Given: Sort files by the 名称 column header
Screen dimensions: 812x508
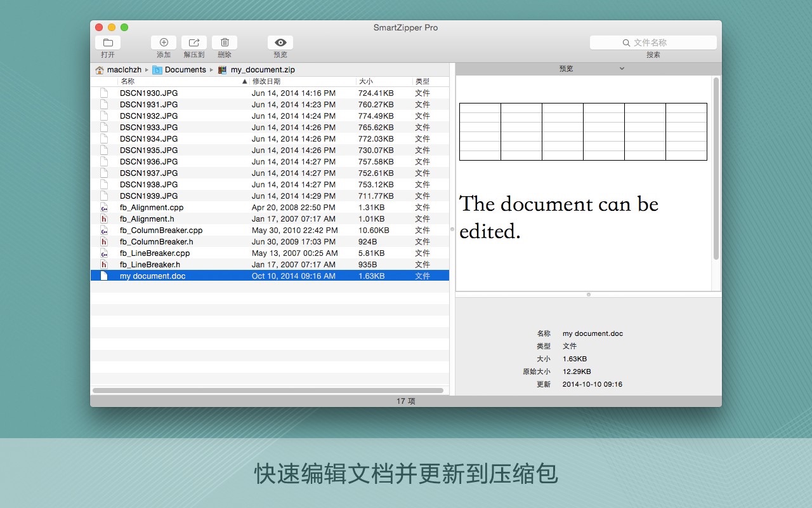Looking at the screenshot, I should (x=127, y=81).
